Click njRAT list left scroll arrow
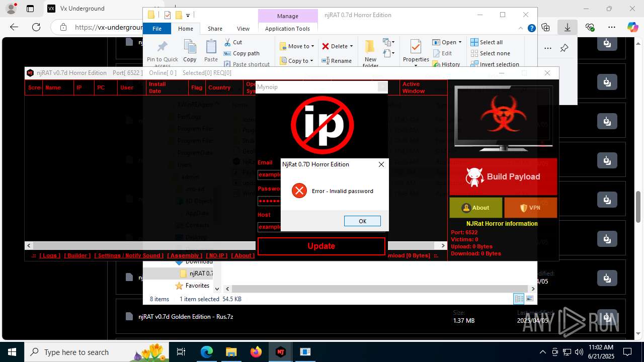 pyautogui.click(x=29, y=245)
